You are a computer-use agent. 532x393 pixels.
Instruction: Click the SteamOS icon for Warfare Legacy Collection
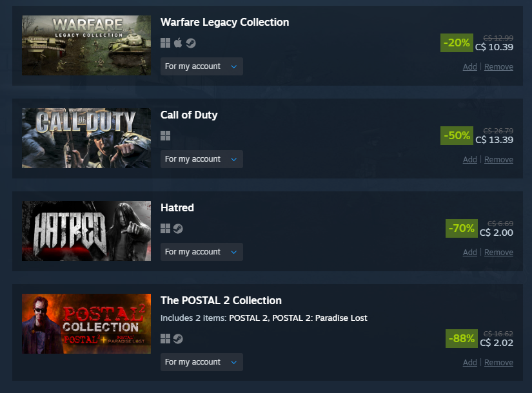[191, 43]
